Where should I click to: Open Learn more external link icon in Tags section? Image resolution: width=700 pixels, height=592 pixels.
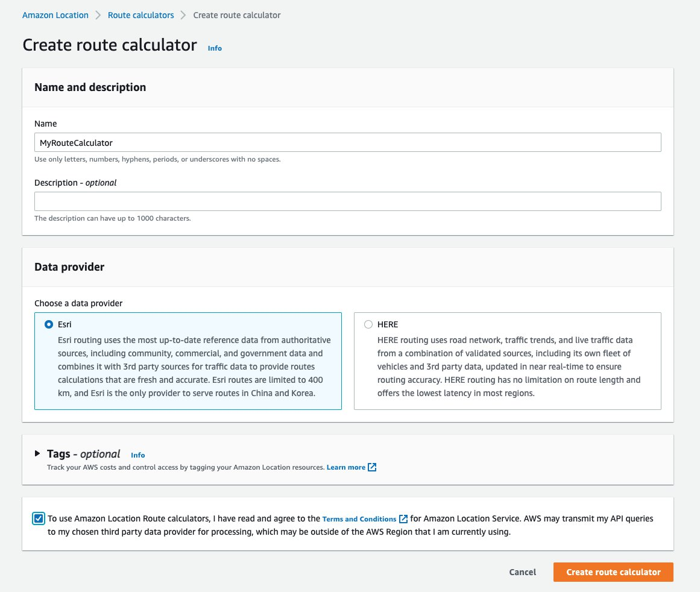coord(372,467)
